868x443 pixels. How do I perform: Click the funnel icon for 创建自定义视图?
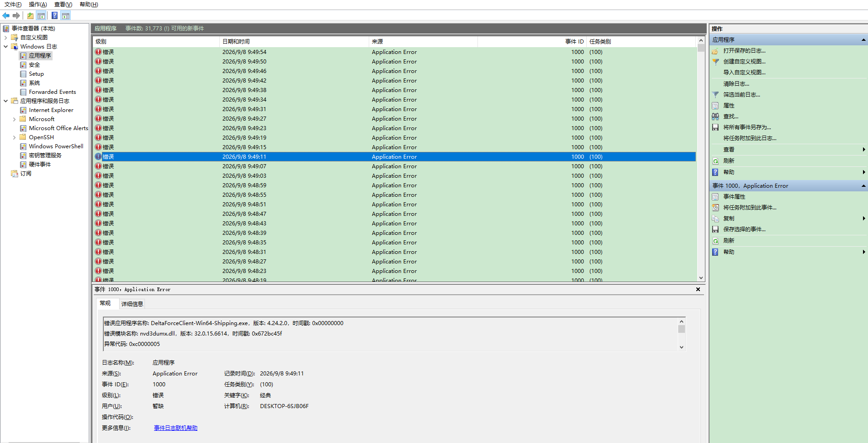tap(715, 62)
